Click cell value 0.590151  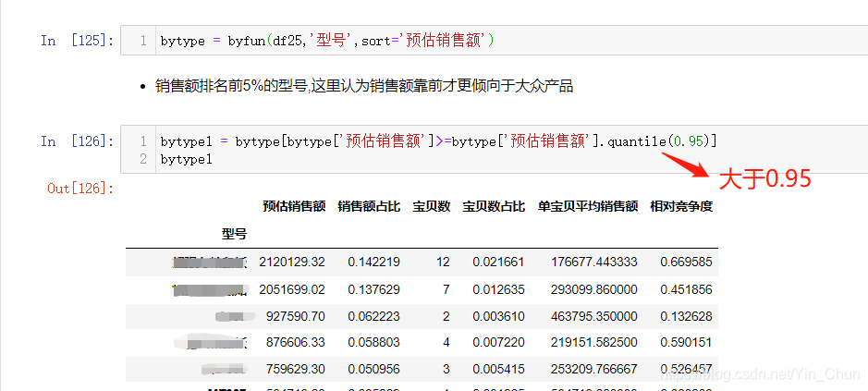click(x=687, y=343)
